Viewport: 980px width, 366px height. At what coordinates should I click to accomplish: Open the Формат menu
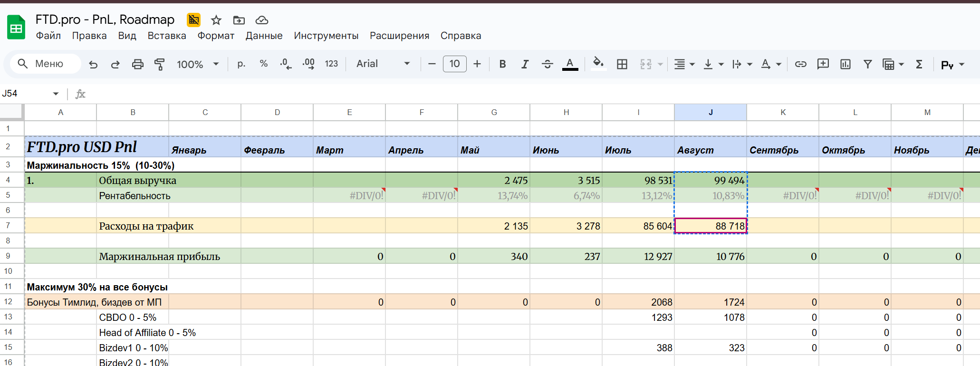point(216,36)
